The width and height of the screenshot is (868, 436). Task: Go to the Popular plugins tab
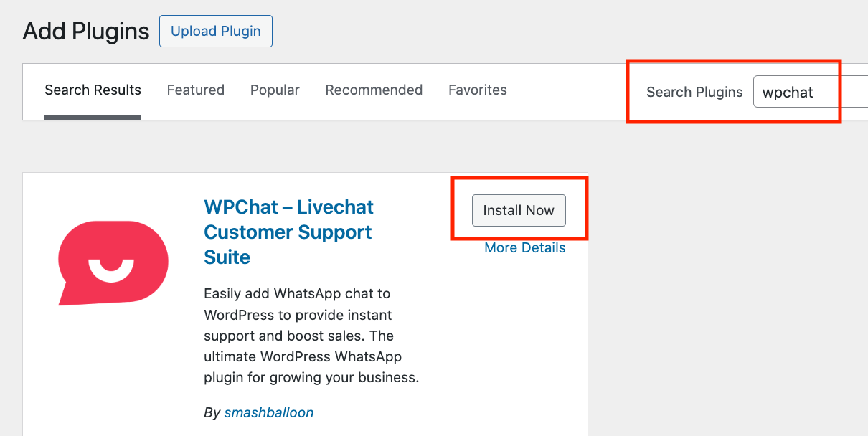click(x=275, y=90)
